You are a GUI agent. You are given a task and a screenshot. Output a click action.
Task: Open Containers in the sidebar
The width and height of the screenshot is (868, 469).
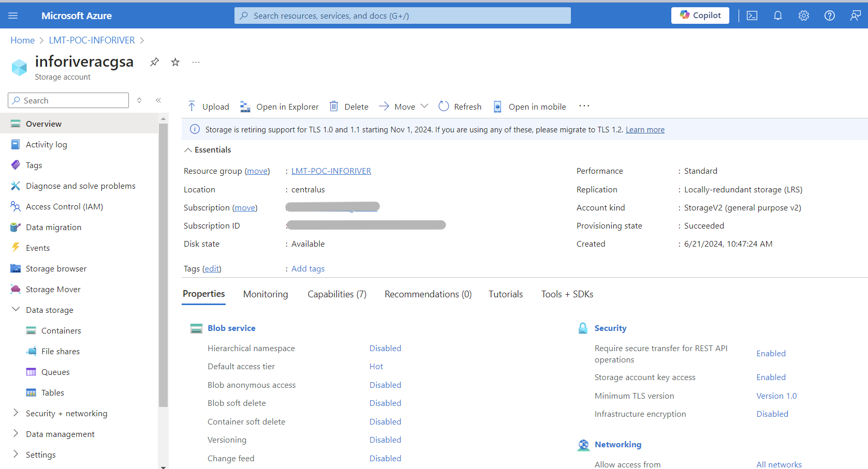(61, 330)
